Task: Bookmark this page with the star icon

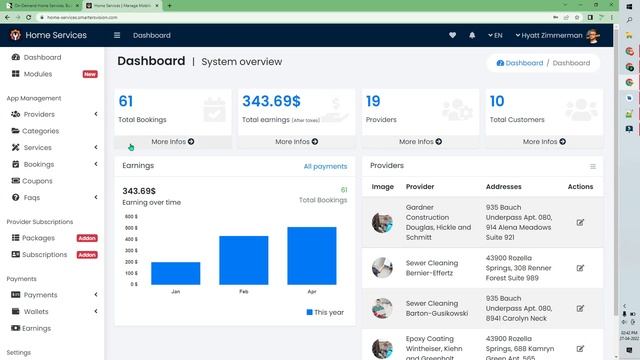Action: [x=577, y=18]
